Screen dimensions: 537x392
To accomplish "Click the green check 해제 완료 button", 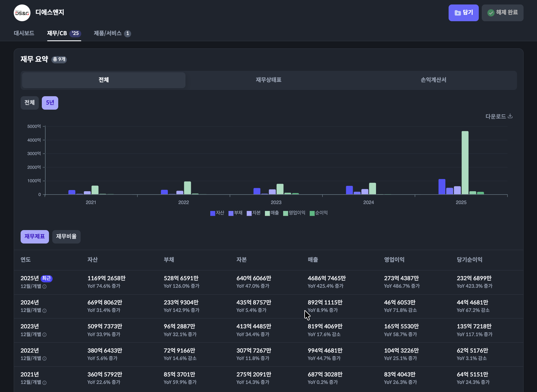I will point(502,13).
